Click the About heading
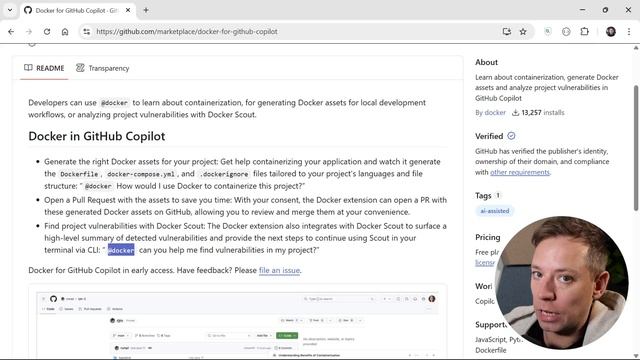 [x=486, y=62]
